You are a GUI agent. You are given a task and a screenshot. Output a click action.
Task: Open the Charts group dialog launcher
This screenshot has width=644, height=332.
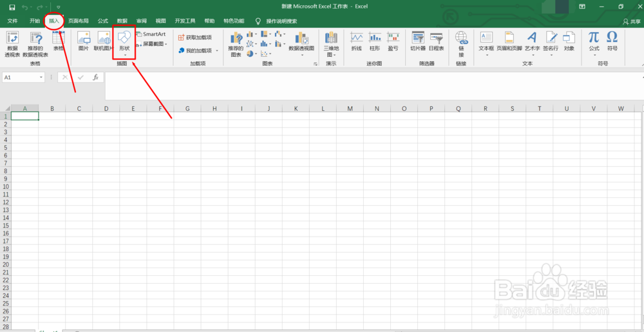(x=316, y=64)
